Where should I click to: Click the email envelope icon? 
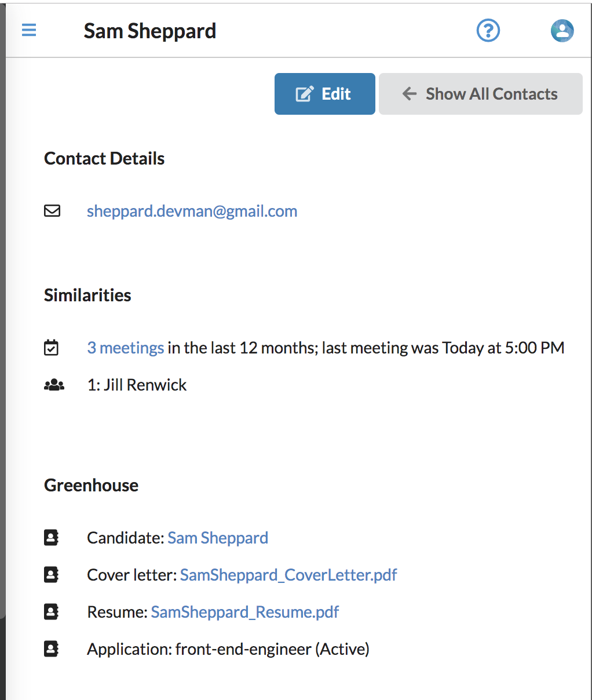[52, 211]
